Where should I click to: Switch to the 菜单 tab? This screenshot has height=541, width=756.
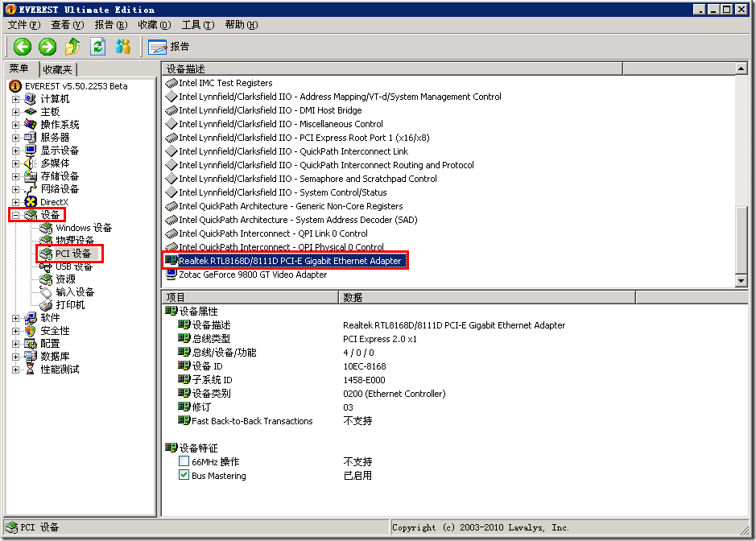(x=20, y=68)
